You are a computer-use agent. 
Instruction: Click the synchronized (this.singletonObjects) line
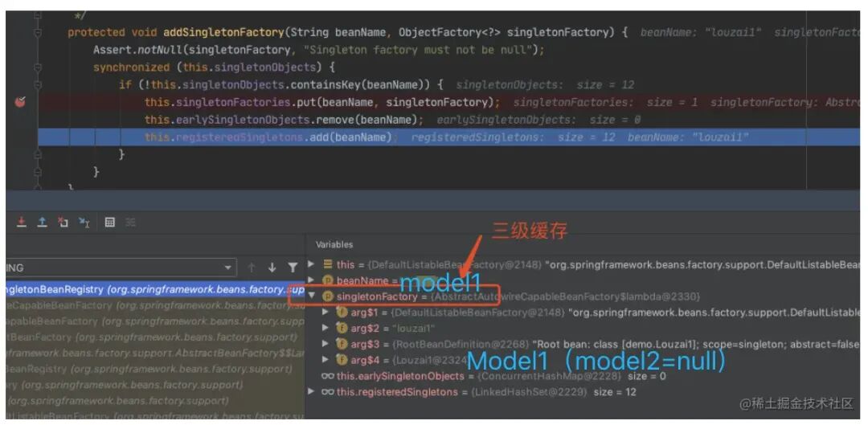pos(215,67)
